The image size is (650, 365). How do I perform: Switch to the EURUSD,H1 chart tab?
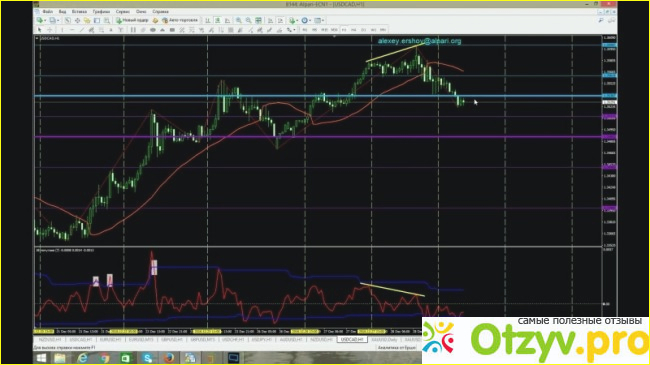pyautogui.click(x=110, y=340)
